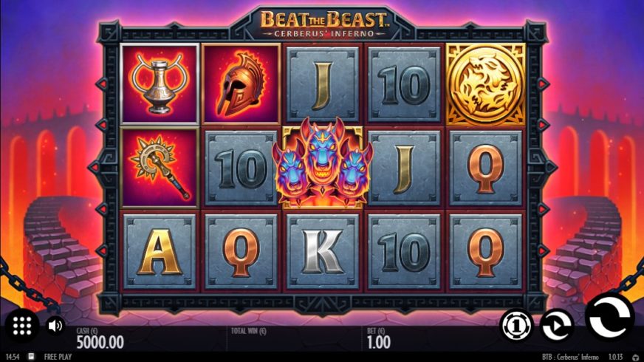Click the golden Cerberus emblem scatter symbol
This screenshot has height=362, width=644.
(485, 84)
